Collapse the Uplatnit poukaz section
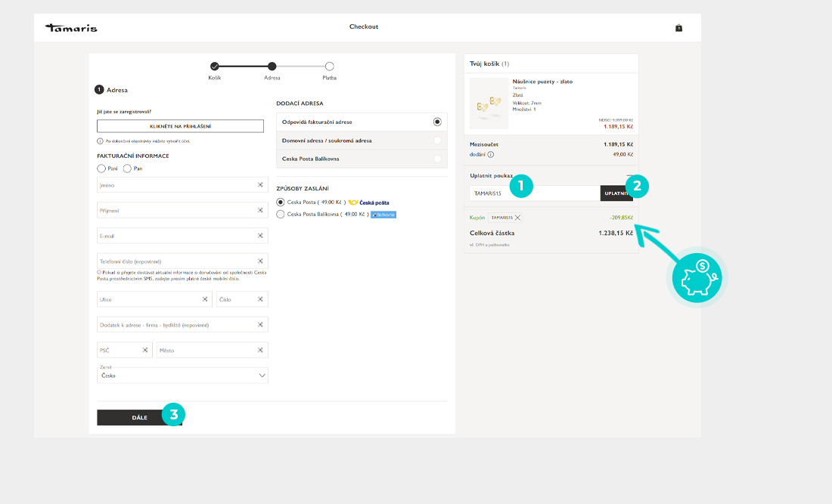Viewport: 832px width, 504px height. pos(629,175)
